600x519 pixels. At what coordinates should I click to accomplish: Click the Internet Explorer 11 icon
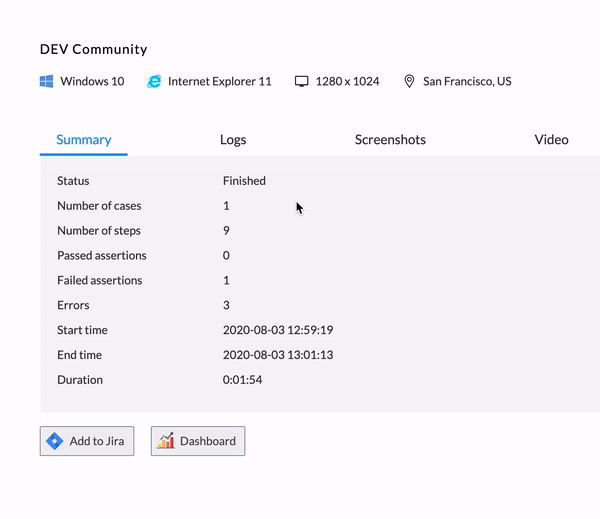154,81
